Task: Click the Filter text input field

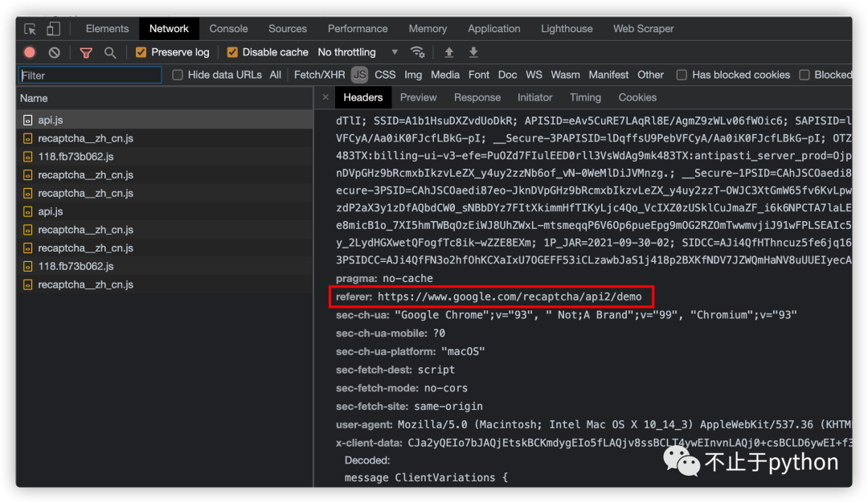Action: (x=90, y=75)
